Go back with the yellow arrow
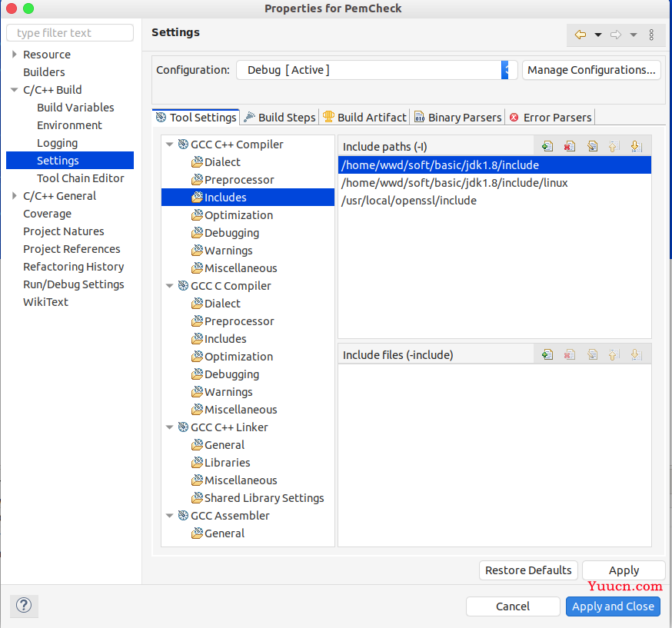Screen dimensions: 672x628 tap(581, 35)
